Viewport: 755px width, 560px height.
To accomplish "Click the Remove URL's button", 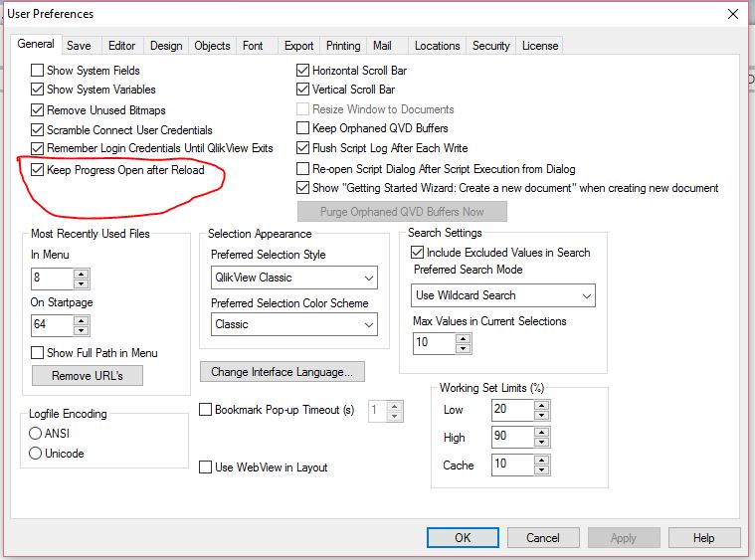I will point(88,376).
